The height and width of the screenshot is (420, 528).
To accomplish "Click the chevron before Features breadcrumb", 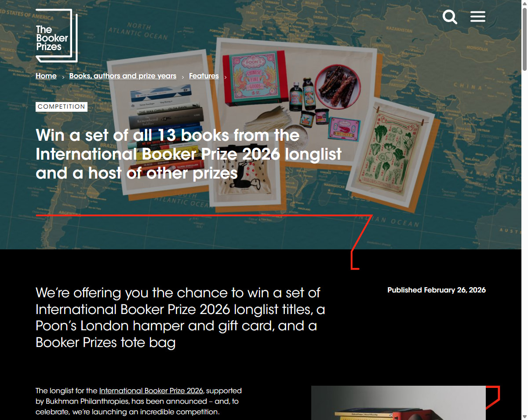I will [x=183, y=77].
